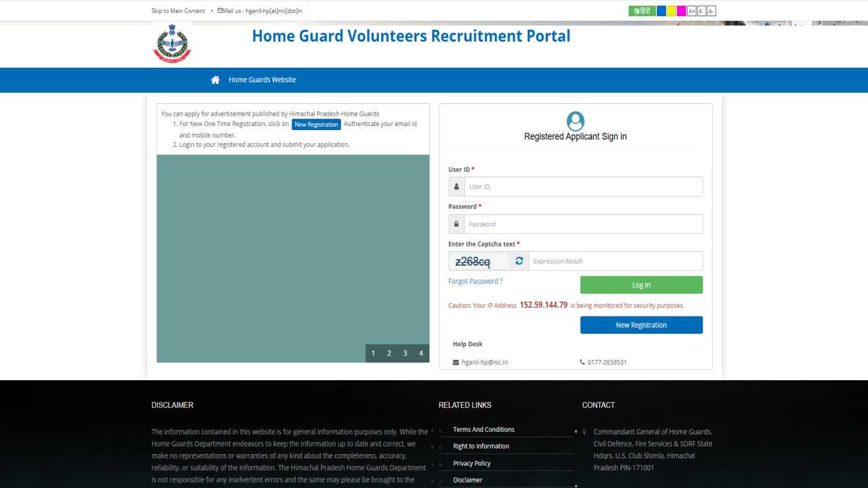This screenshot has width=868, height=488.
Task: Open the Forgot Password link
Action: click(x=475, y=281)
